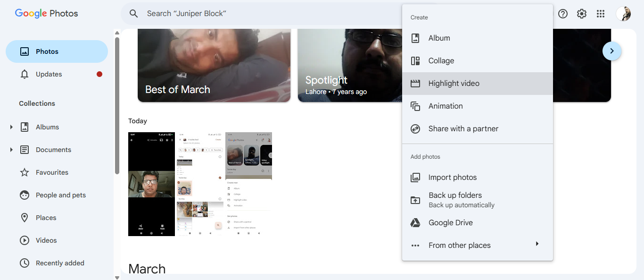Select the Videos sidebar icon
This screenshot has height=280, width=644.
tap(24, 240)
